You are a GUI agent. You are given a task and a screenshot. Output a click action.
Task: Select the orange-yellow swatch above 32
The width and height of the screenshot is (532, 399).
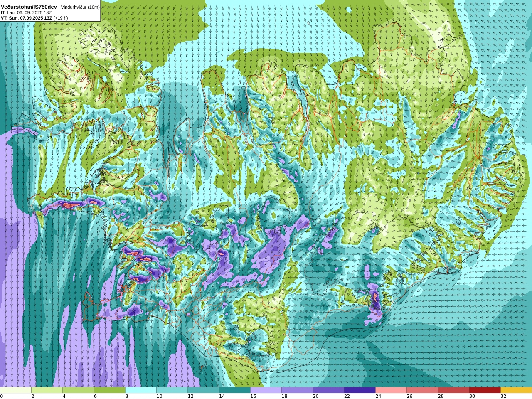pos(516,390)
